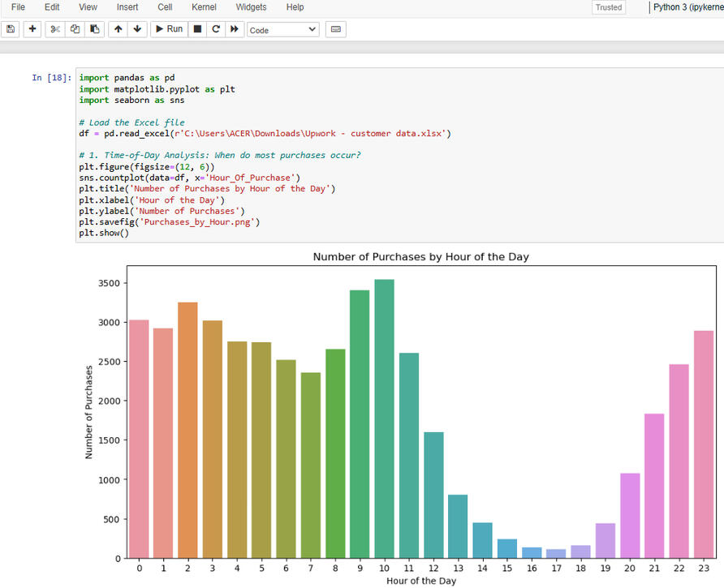Click the 'import pandas as pd' code line
Viewport: 724px width, 588px height.
(127, 78)
